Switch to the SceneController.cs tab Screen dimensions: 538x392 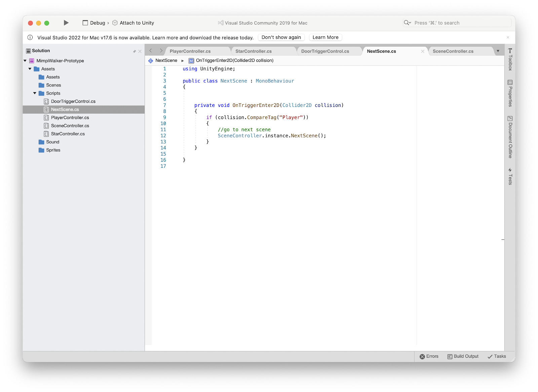(x=453, y=51)
